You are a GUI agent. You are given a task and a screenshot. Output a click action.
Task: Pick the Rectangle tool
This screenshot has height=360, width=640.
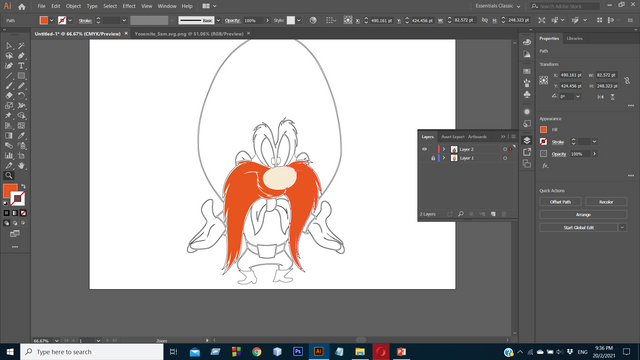pyautogui.click(x=21, y=76)
